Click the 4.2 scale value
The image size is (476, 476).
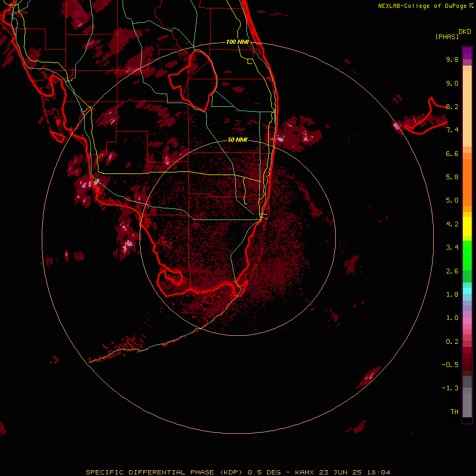452,224
